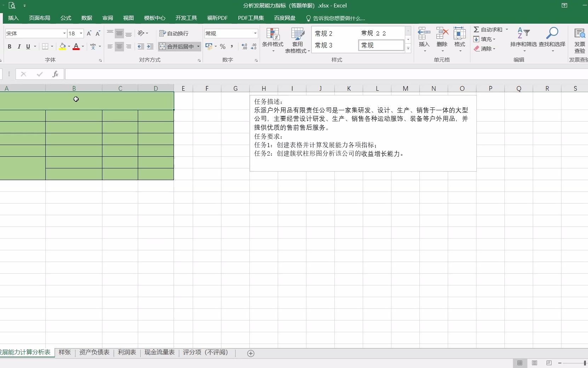The width and height of the screenshot is (588, 368).
Task: Apply percent style
Action: (223, 46)
